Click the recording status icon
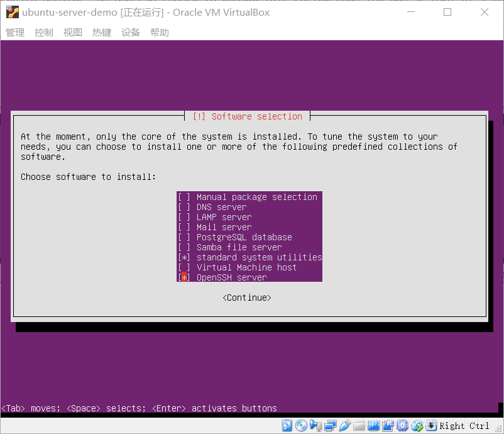504x434 pixels. 388,425
